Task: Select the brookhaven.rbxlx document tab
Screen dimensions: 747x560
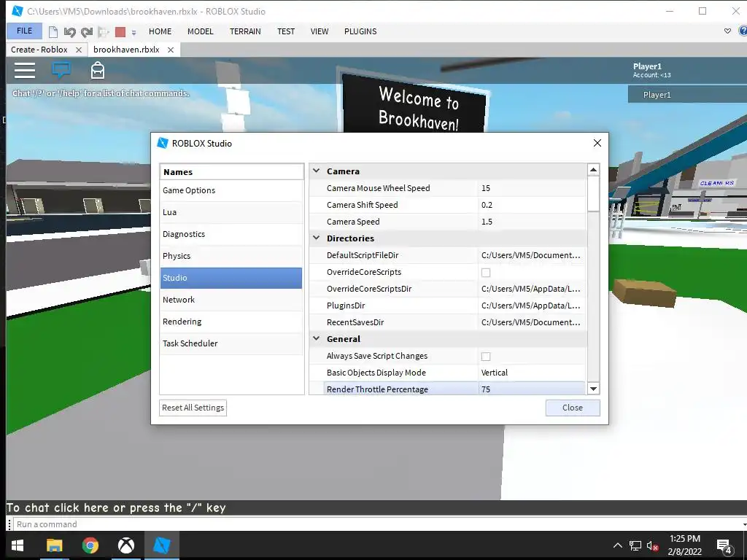Action: click(126, 50)
